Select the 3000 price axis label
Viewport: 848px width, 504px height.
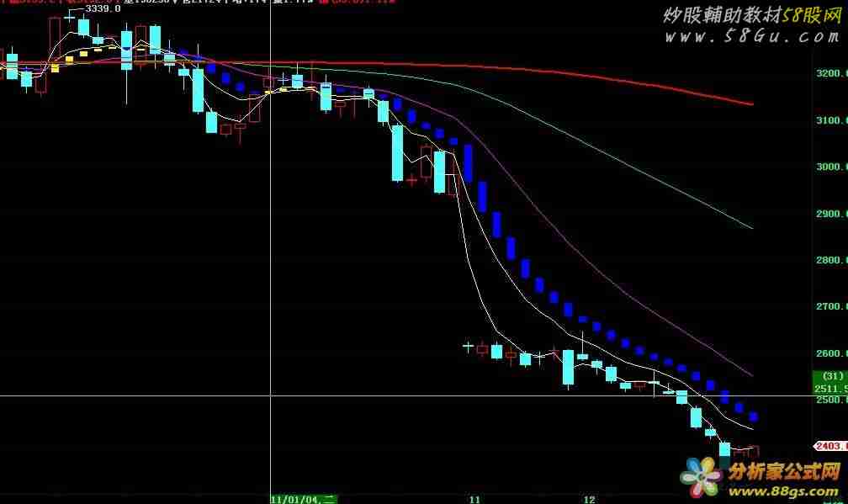(x=832, y=167)
